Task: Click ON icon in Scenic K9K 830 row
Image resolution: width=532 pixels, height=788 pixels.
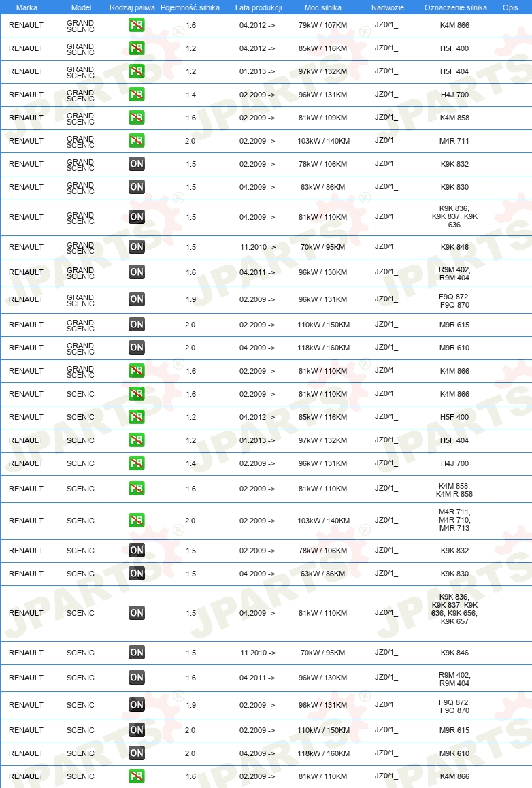Action: (x=136, y=574)
